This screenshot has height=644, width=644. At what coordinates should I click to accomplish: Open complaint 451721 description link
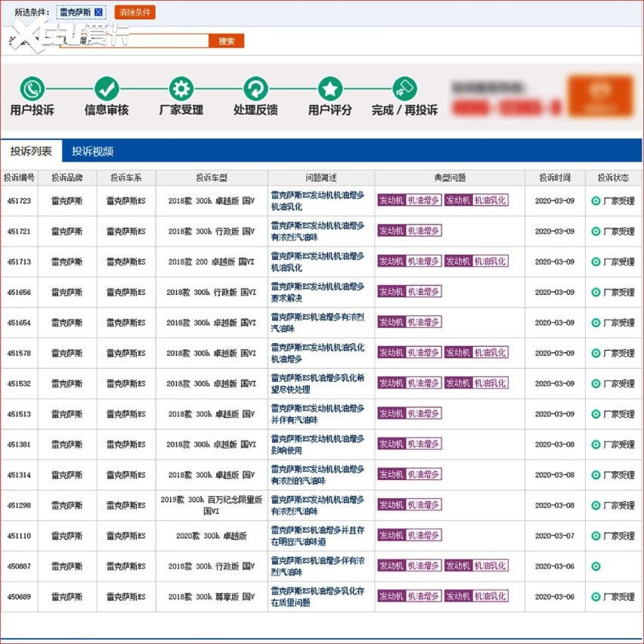[317, 231]
